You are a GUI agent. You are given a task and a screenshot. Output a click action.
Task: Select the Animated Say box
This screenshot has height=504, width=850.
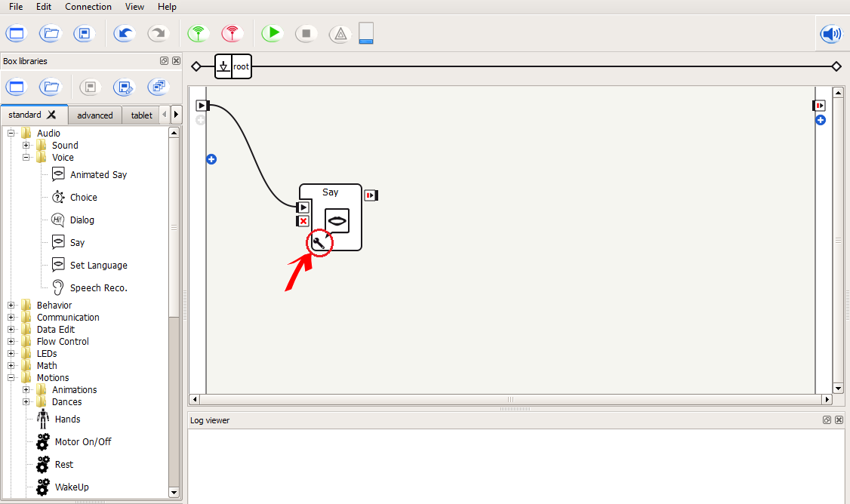(98, 175)
